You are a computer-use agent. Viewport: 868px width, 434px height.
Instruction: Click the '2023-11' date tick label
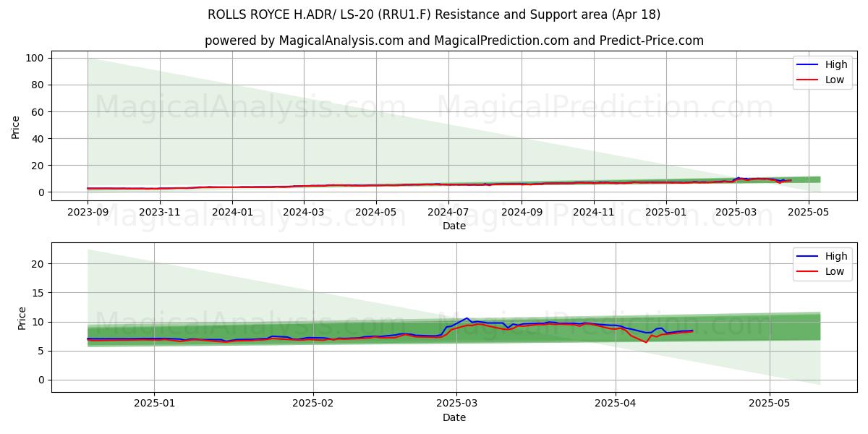tap(160, 213)
